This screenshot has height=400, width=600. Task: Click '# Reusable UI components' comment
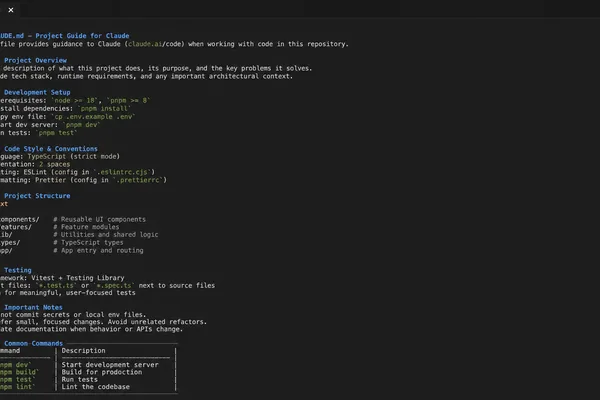pos(99,219)
